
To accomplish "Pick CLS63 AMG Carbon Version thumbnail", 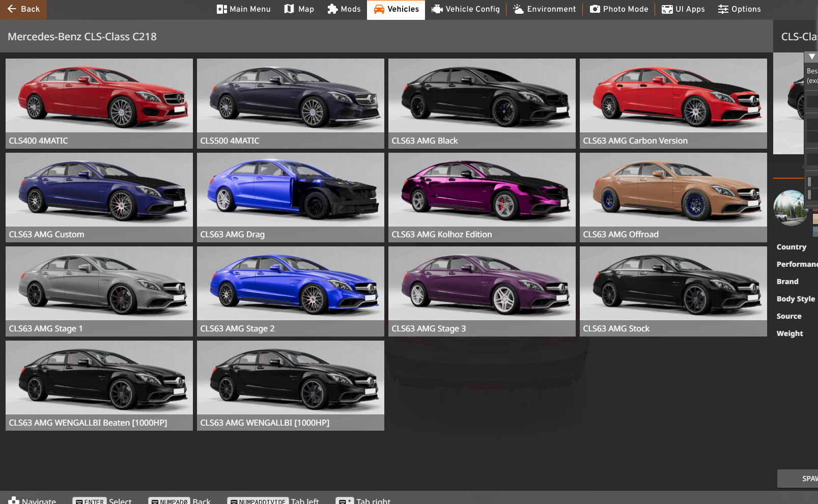I will pos(673,103).
